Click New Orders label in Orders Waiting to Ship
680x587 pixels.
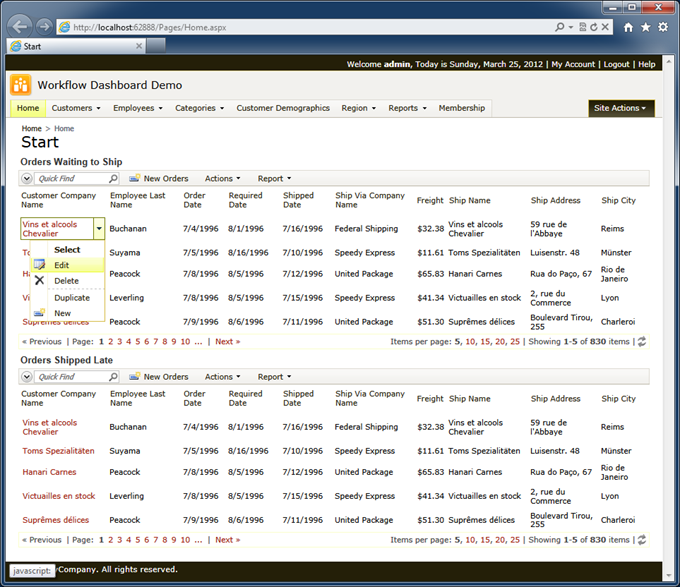(166, 178)
